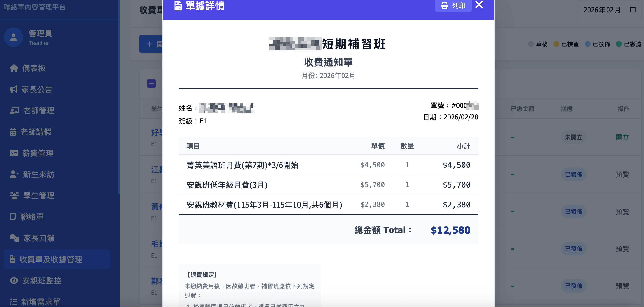
Task: Click the 操作 column header
Action: click(x=623, y=109)
